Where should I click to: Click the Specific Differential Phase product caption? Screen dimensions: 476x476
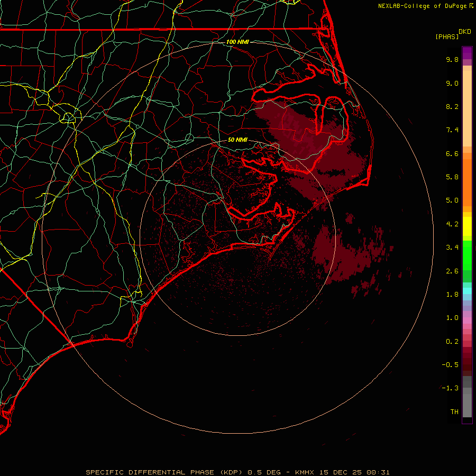point(237,472)
